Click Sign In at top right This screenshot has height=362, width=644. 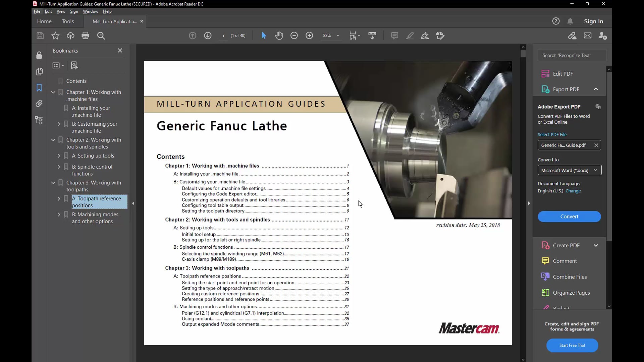pos(593,21)
